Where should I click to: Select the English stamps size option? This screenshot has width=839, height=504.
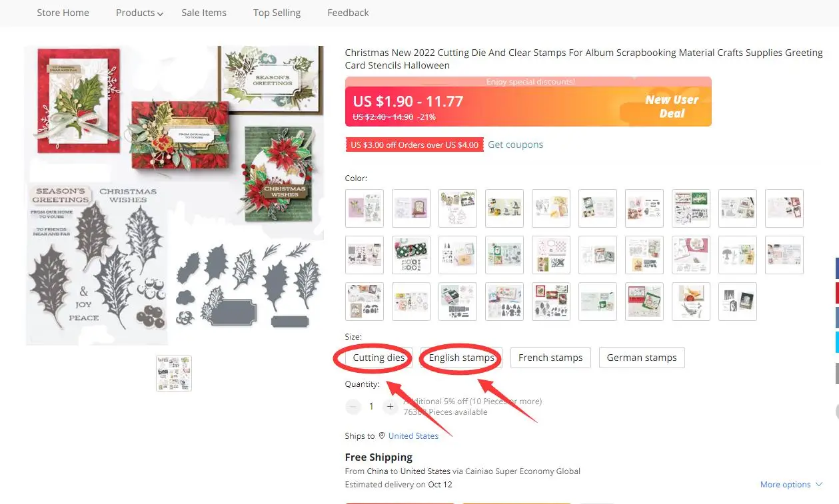click(x=461, y=358)
